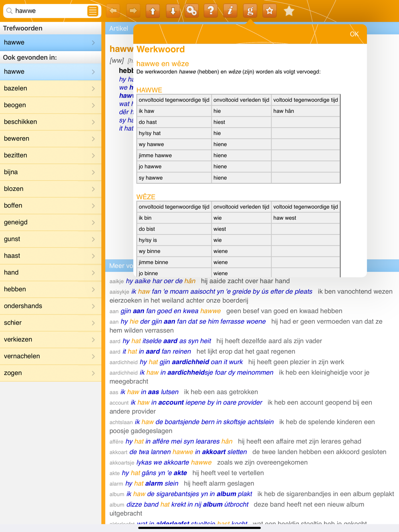Toggle the grammar 'g' toolbar button
399x532 pixels.
tap(250, 11)
